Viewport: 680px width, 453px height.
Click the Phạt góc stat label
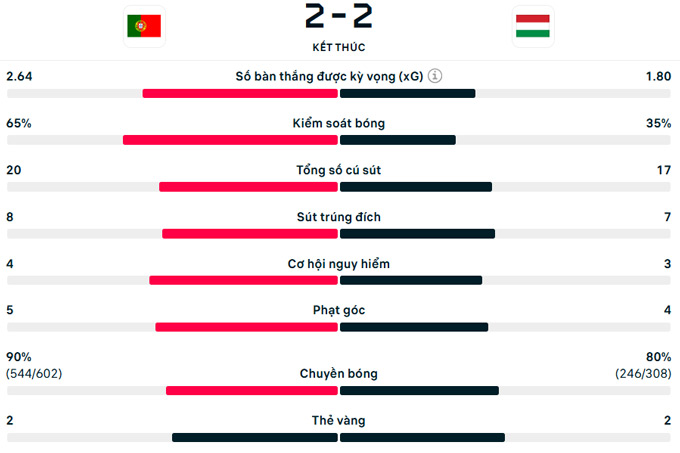point(339,310)
